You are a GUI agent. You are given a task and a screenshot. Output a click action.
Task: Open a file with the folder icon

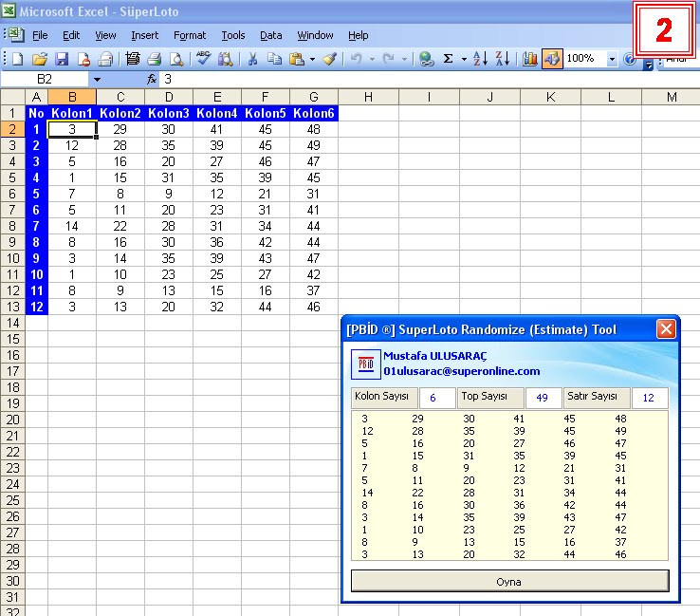39,59
